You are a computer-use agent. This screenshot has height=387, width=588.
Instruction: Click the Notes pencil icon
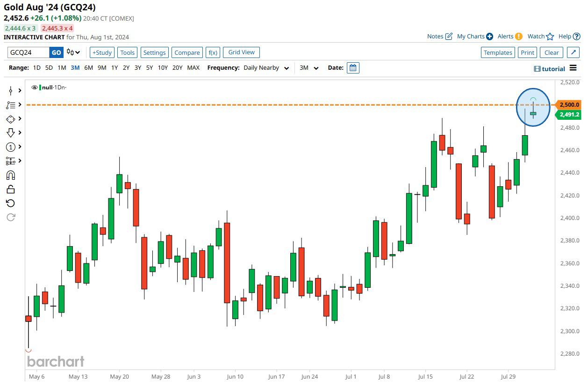coord(449,37)
